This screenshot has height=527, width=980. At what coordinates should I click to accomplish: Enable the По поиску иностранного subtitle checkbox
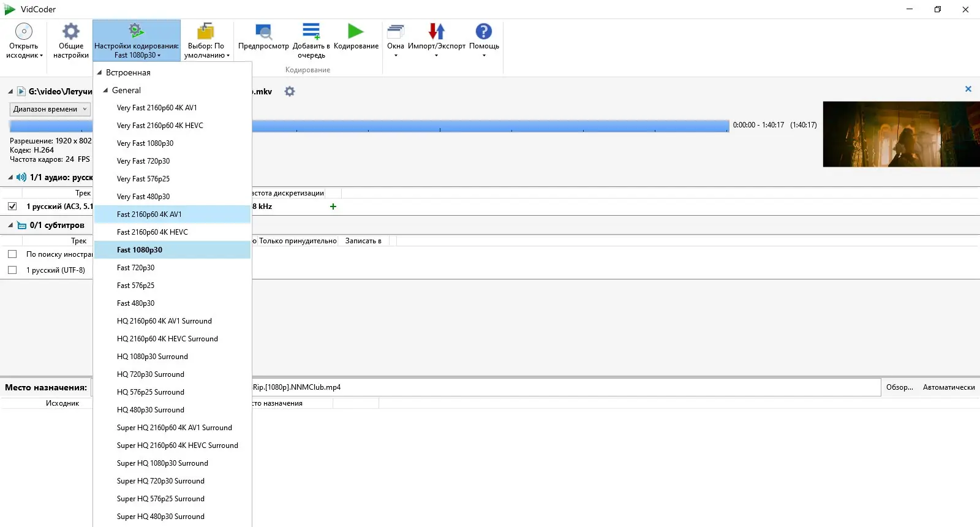point(12,254)
